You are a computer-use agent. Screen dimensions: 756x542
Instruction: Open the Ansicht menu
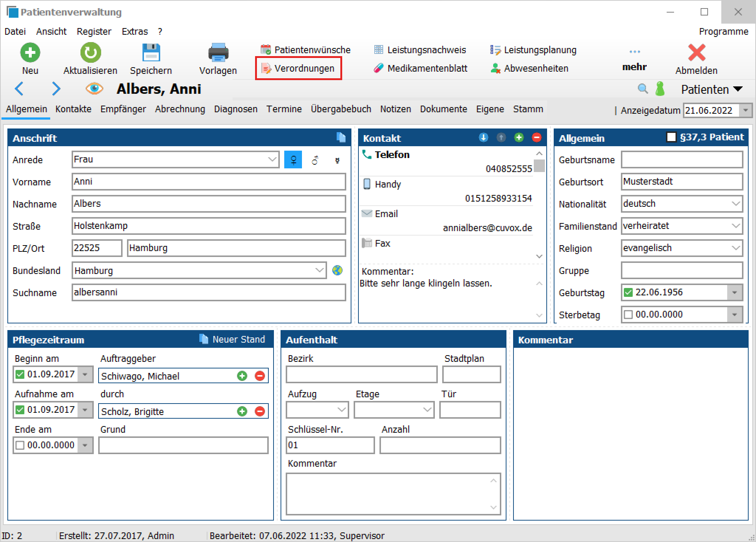(51, 31)
